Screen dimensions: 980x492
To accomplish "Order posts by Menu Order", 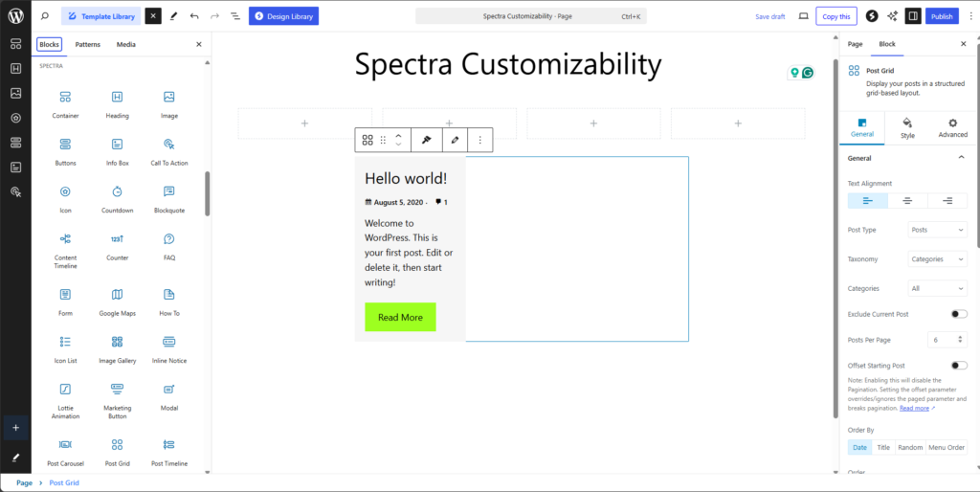I will click(947, 447).
